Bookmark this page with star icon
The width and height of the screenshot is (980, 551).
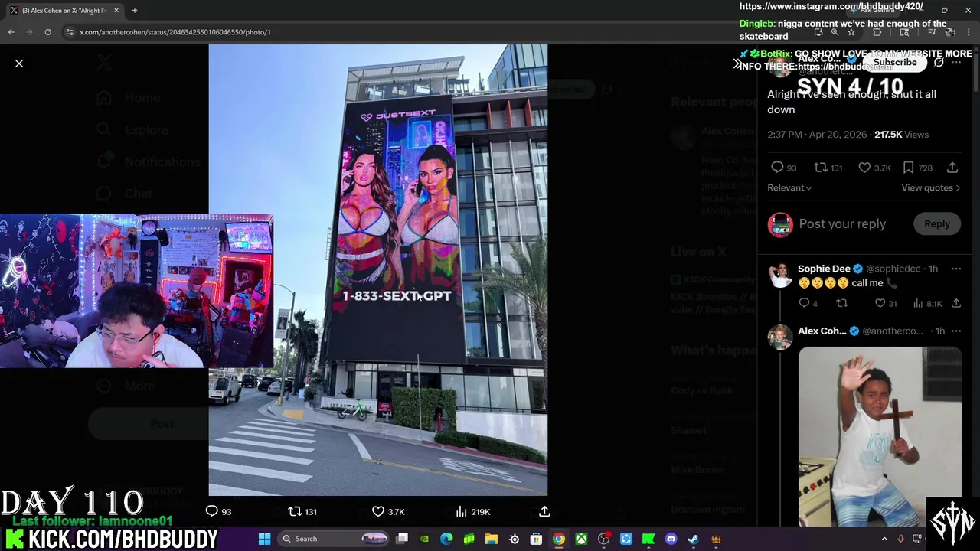[851, 32]
